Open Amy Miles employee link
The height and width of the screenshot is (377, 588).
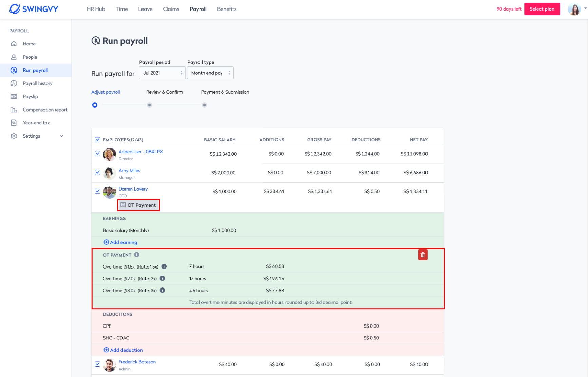[x=129, y=171]
